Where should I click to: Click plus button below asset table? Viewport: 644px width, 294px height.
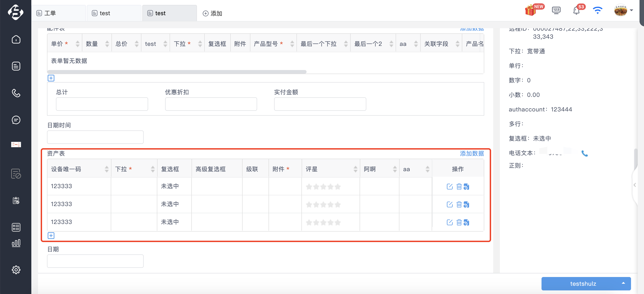(x=51, y=235)
